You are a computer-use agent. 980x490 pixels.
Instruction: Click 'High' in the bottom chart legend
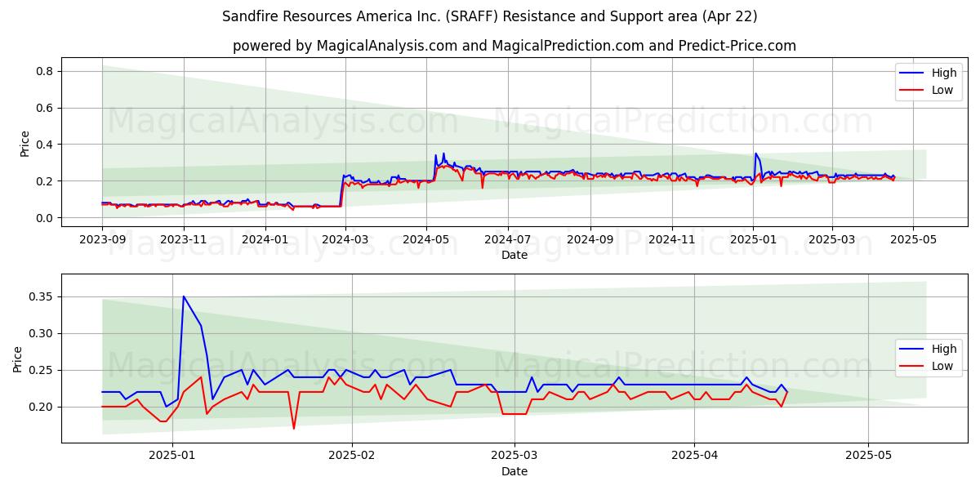click(943, 349)
